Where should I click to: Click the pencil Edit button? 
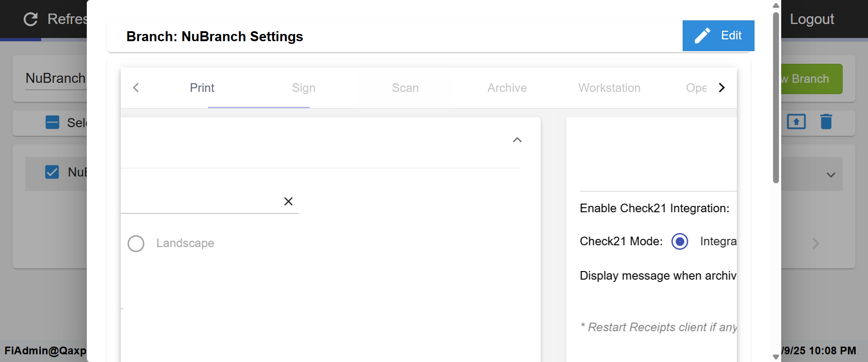click(718, 36)
